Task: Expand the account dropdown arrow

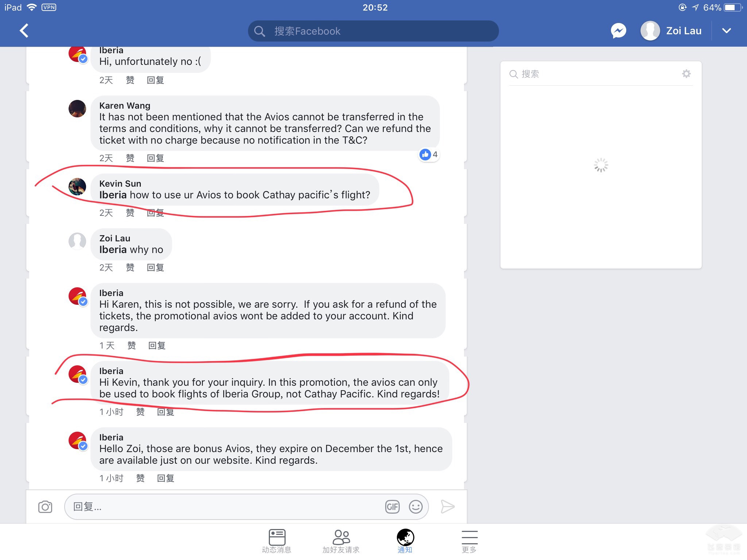Action: [x=727, y=31]
